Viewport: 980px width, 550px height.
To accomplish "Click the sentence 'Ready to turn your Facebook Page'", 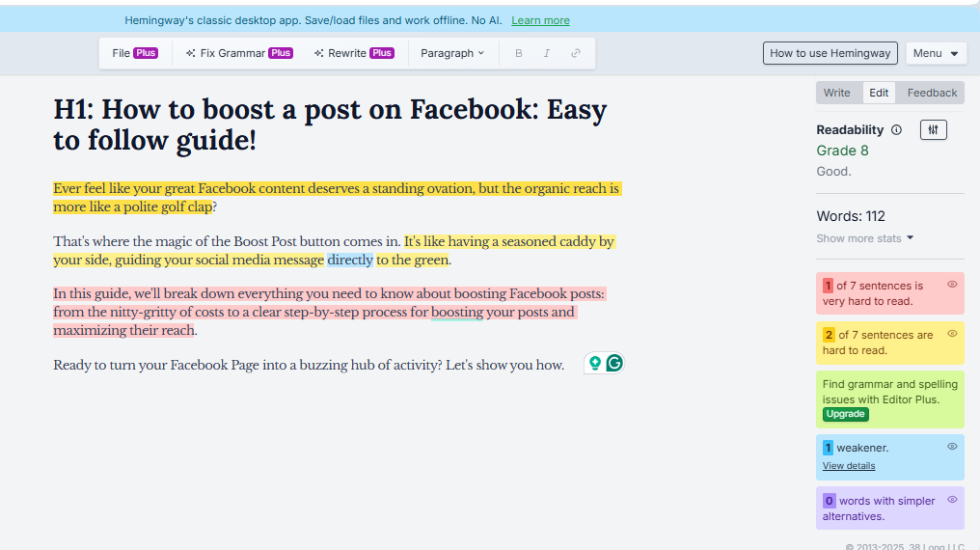I will point(309,365).
